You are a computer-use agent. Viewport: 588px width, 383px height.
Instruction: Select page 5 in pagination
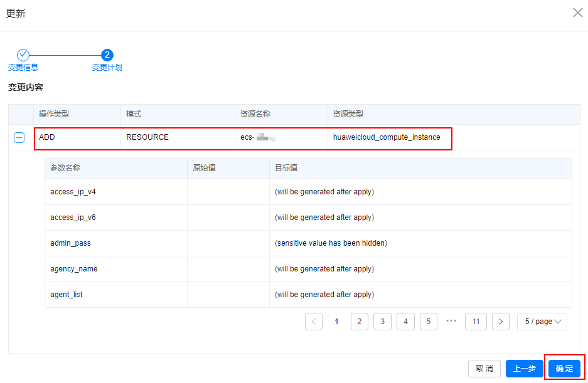point(428,322)
